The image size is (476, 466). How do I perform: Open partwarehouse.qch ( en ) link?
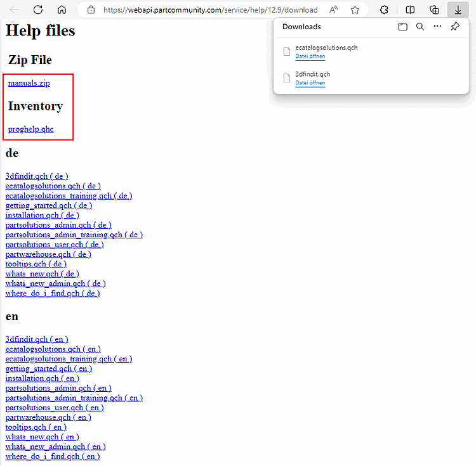[48, 417]
